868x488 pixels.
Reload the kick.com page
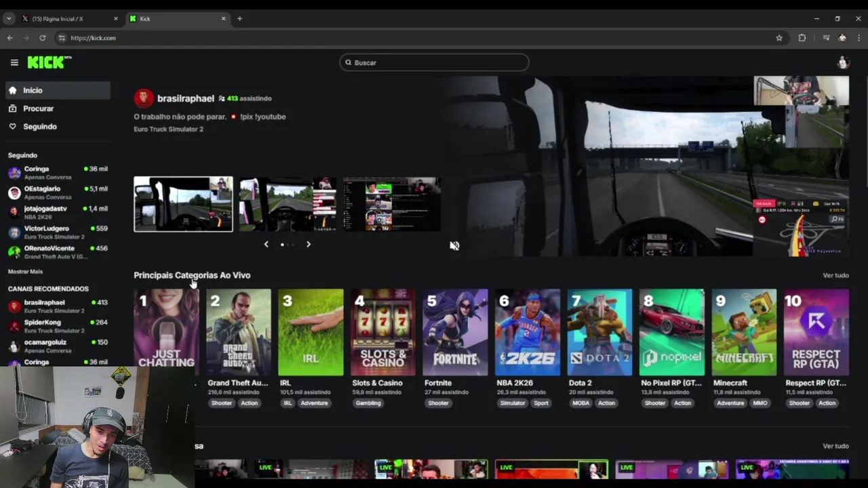pos(42,38)
